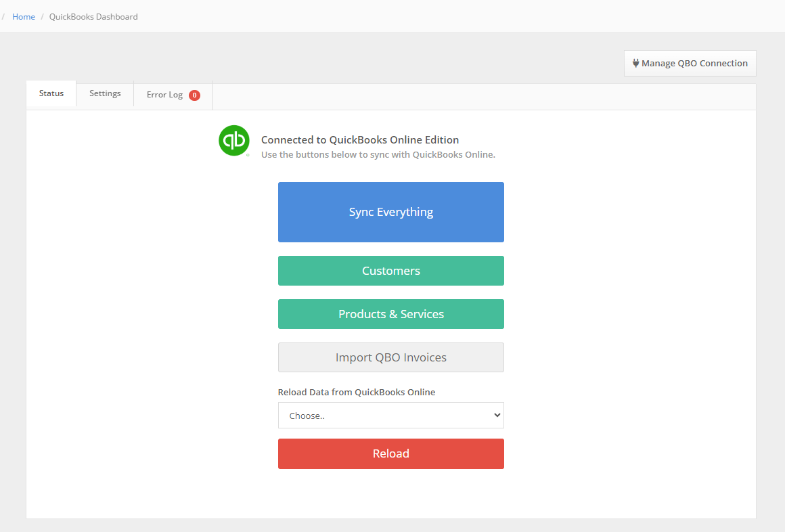
Task: Click Import QBO Invoices button
Action: click(391, 357)
